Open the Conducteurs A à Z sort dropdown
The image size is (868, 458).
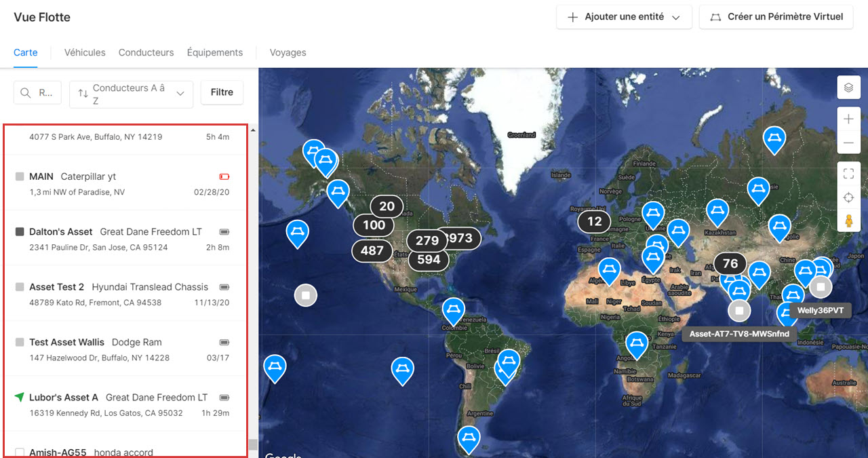[131, 94]
